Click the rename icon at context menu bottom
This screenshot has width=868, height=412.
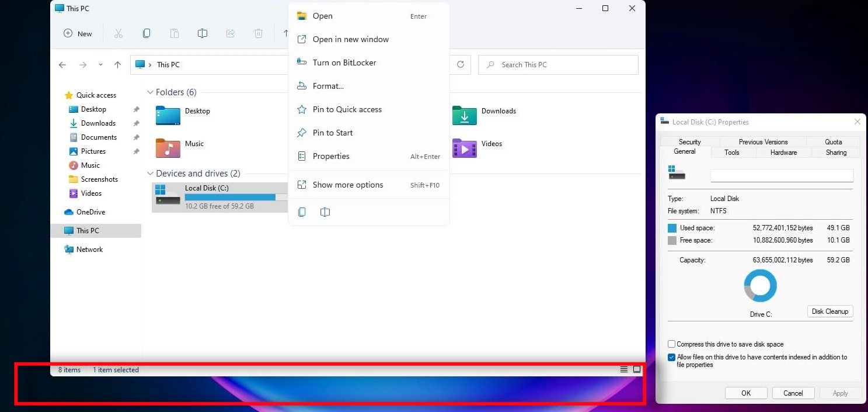pos(325,212)
